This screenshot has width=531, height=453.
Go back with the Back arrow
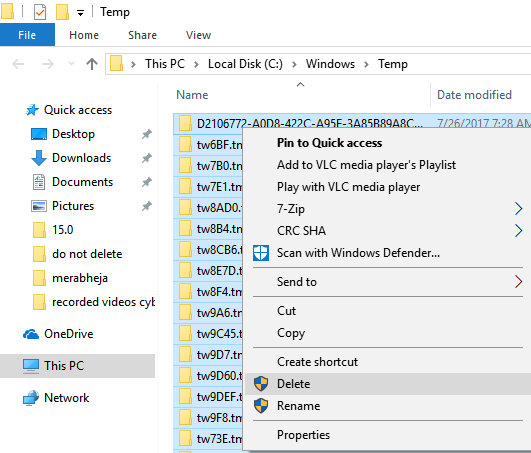point(18,64)
